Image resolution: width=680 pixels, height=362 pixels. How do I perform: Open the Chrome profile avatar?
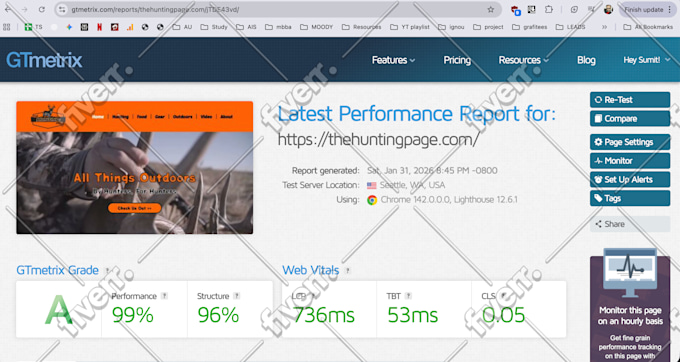click(608, 10)
